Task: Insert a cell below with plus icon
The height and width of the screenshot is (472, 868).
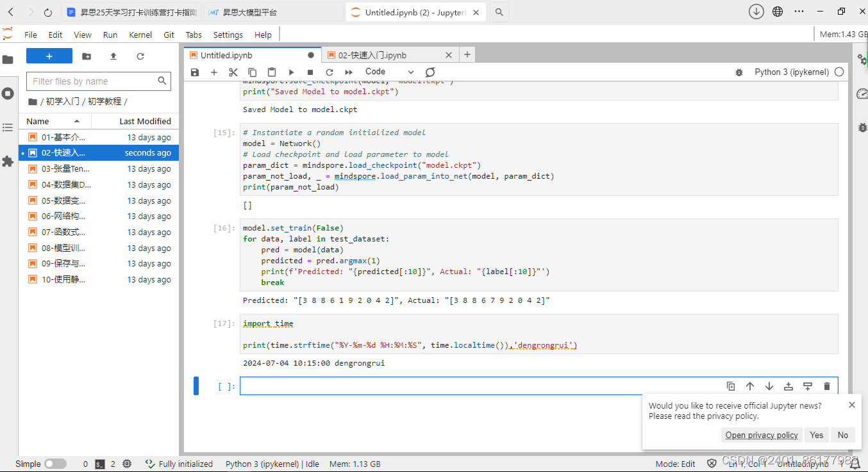Action: point(214,72)
